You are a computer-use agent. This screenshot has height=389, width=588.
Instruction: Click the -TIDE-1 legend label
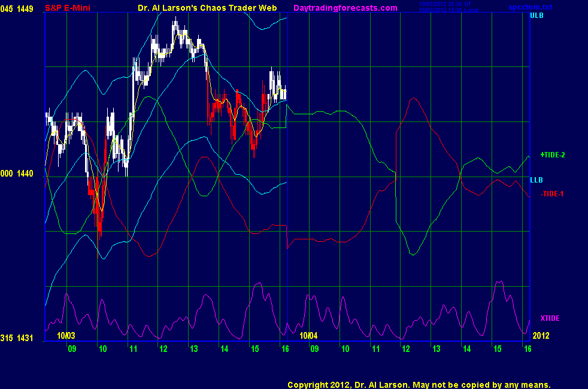pos(551,194)
